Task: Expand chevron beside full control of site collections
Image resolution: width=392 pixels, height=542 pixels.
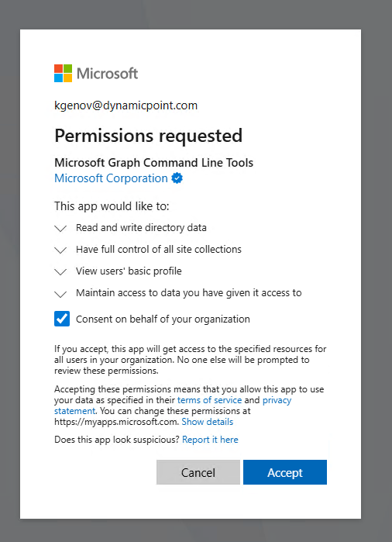Action: pos(60,250)
